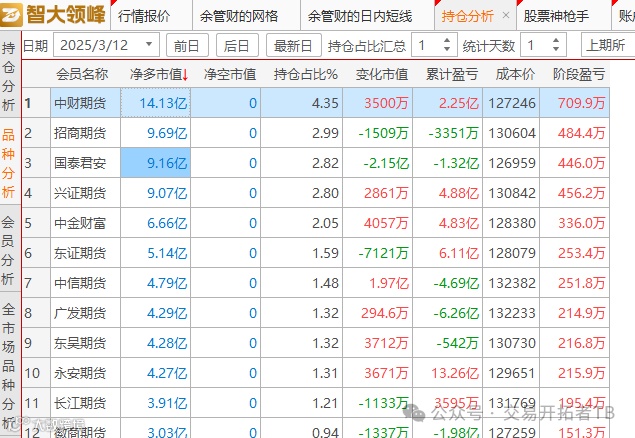
Task: Decrease 统计天数 value with down arrow
Action: [556, 49]
